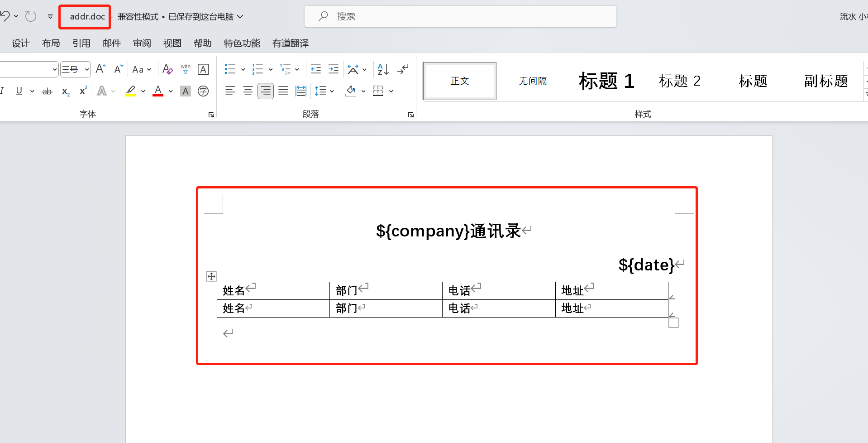
Task: Open the 布局 tab
Action: pyautogui.click(x=51, y=43)
